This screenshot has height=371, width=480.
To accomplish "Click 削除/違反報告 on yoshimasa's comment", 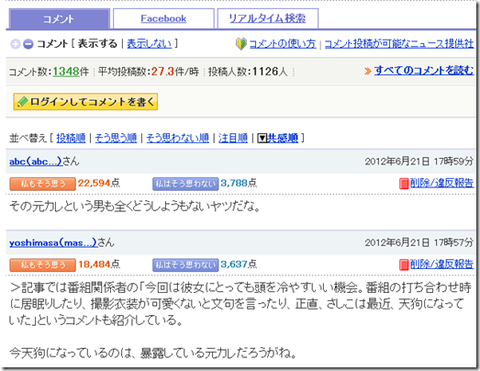I will coord(442,264).
